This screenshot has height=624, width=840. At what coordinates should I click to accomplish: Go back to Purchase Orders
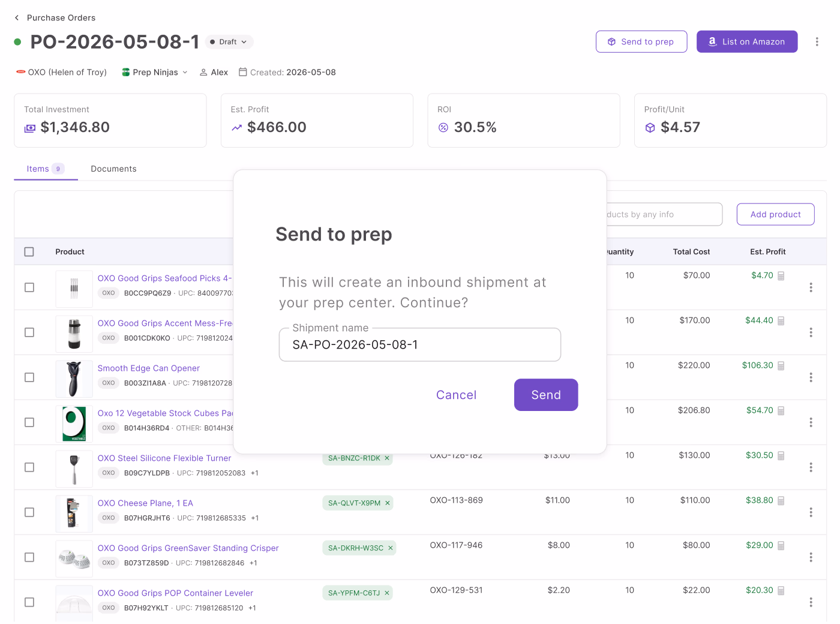tap(55, 17)
